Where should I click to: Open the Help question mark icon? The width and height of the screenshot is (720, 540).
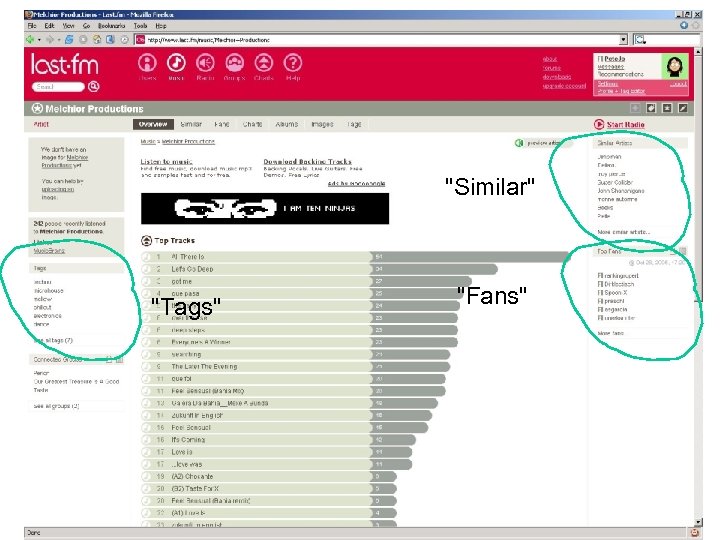293,63
